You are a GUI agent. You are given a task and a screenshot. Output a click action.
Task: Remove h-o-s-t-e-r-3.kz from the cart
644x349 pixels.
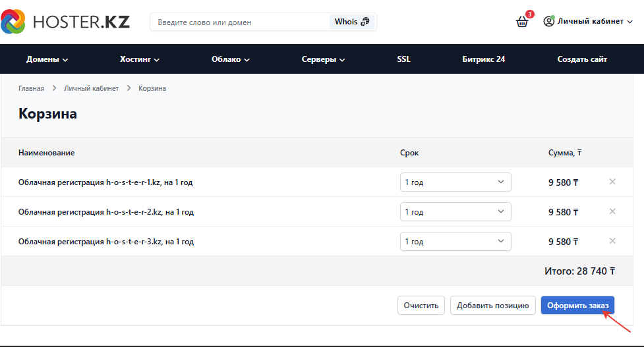click(612, 241)
